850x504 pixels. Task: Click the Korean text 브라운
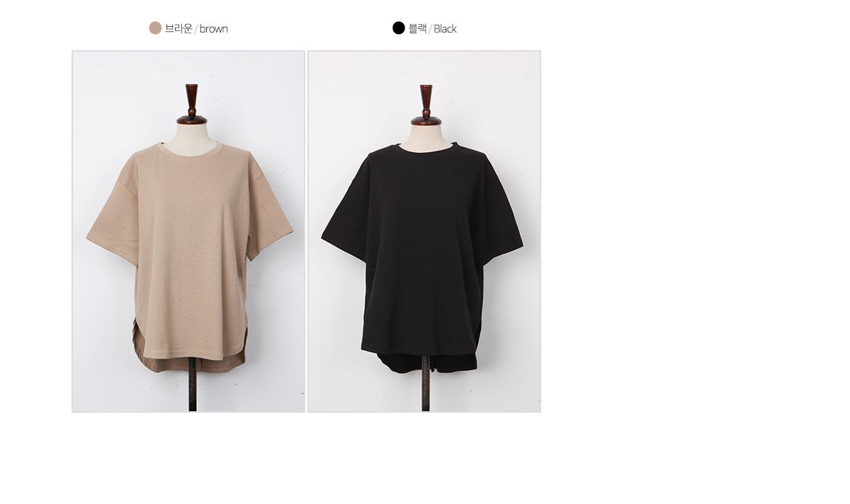point(178,28)
